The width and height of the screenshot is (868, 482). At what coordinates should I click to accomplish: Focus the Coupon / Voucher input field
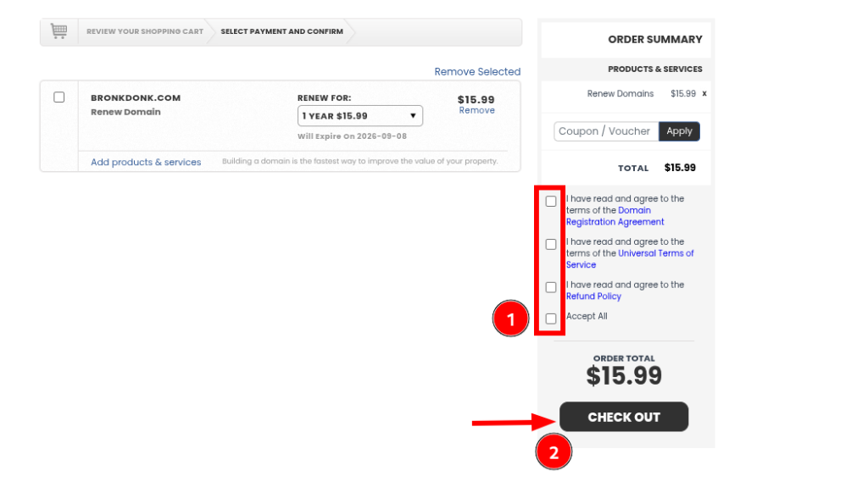tap(606, 131)
